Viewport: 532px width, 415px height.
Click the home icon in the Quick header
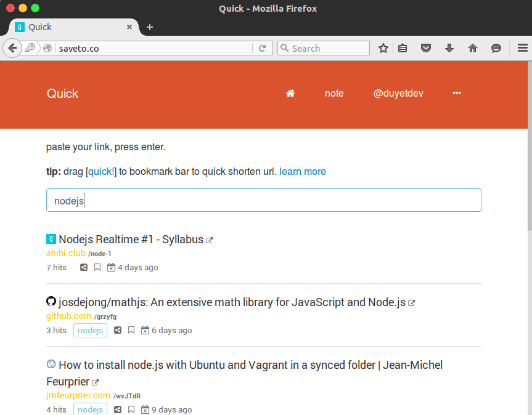click(290, 94)
